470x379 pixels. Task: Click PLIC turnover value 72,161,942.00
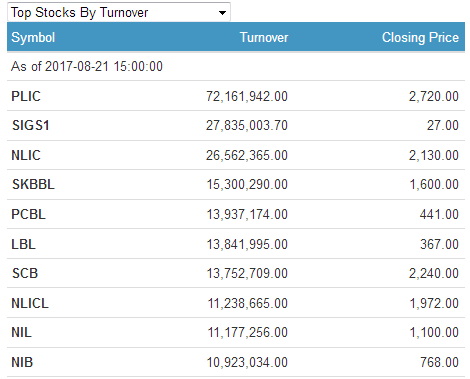(x=247, y=96)
